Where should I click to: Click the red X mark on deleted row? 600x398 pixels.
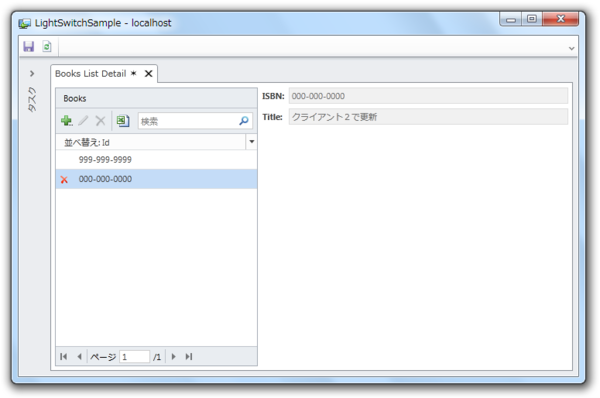coord(64,179)
